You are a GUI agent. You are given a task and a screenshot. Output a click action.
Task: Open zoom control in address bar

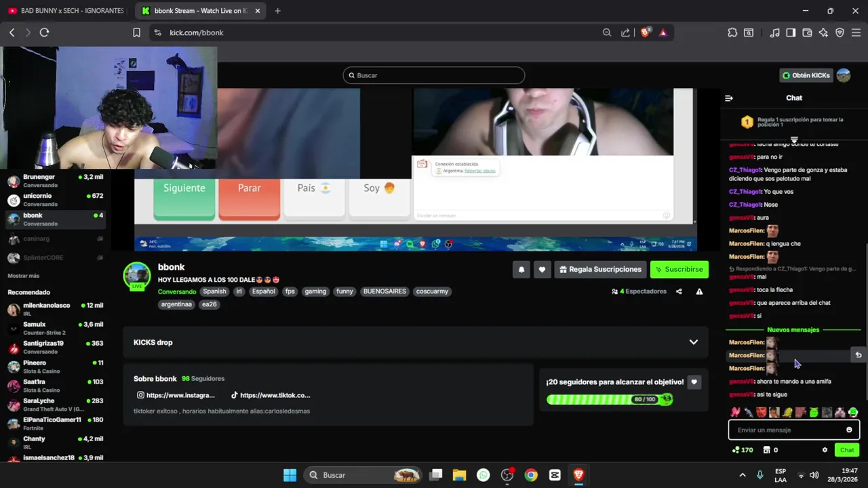click(x=607, y=33)
